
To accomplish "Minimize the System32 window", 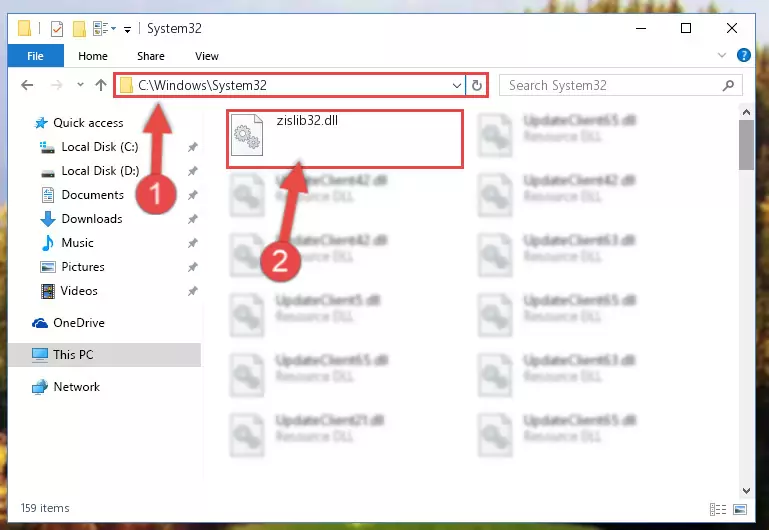I will 641,28.
